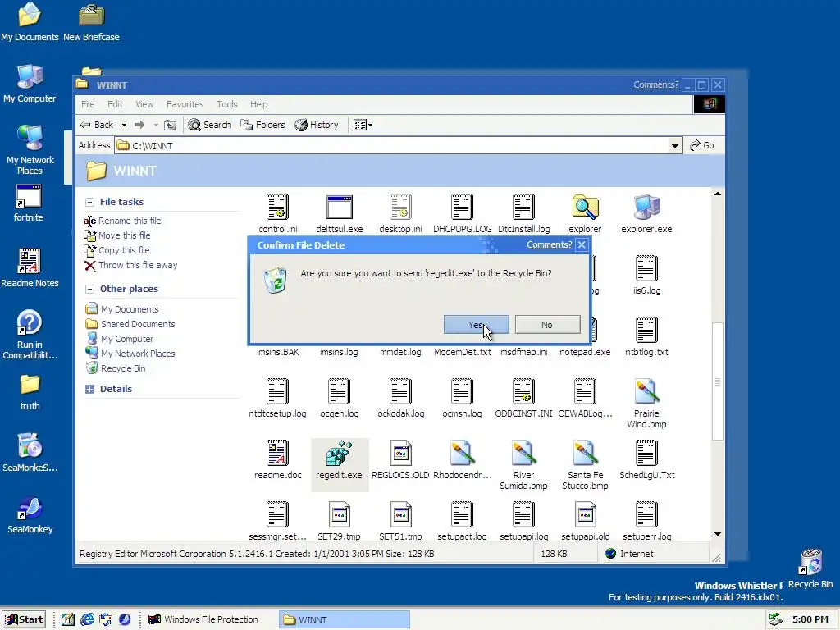Go to My Network Places in Other places
The image size is (840, 630).
tap(130, 354)
